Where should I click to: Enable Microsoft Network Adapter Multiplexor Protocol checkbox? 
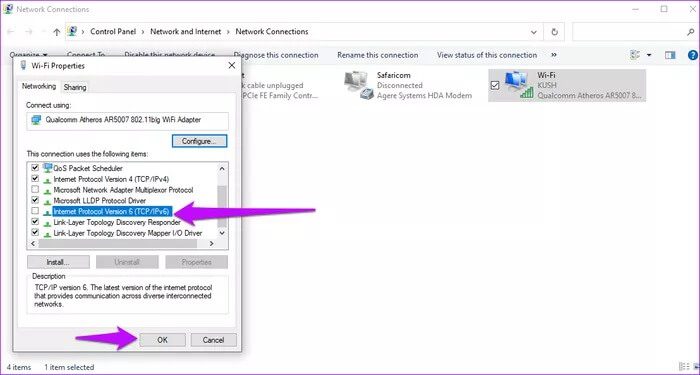(x=35, y=189)
